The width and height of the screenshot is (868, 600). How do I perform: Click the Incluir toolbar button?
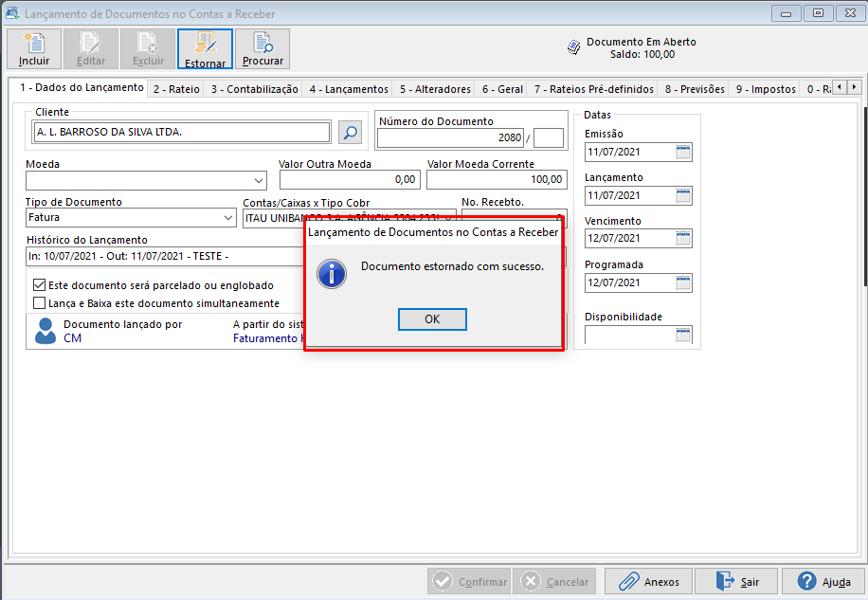tap(34, 49)
